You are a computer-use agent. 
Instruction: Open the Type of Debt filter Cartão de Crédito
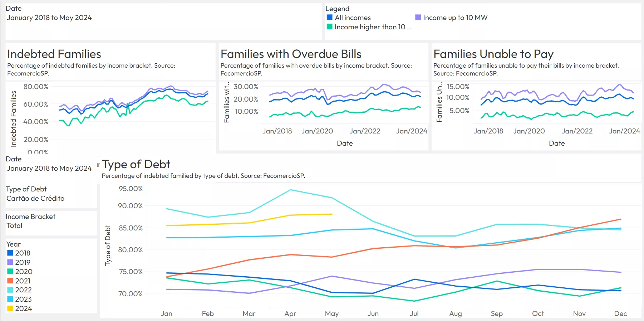(35, 198)
